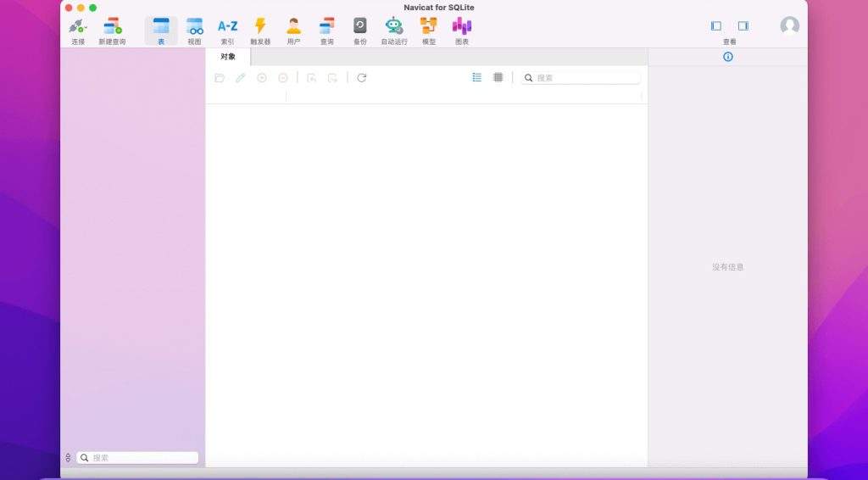
Task: Open 自动运行 (Automation) robot icon
Action: (394, 26)
